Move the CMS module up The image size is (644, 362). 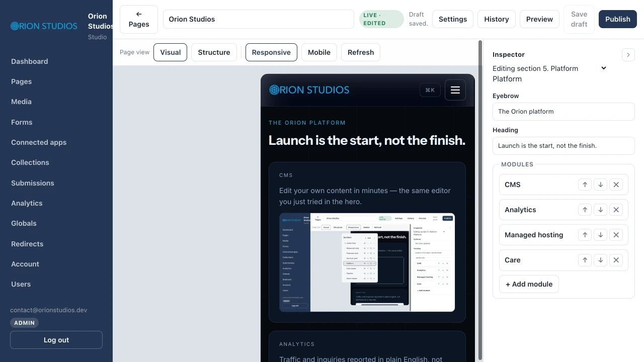pos(585,185)
